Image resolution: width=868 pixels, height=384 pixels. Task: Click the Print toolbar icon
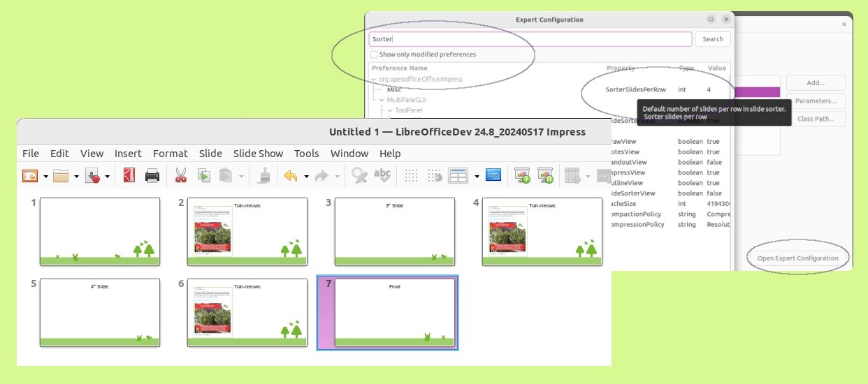pos(152,176)
